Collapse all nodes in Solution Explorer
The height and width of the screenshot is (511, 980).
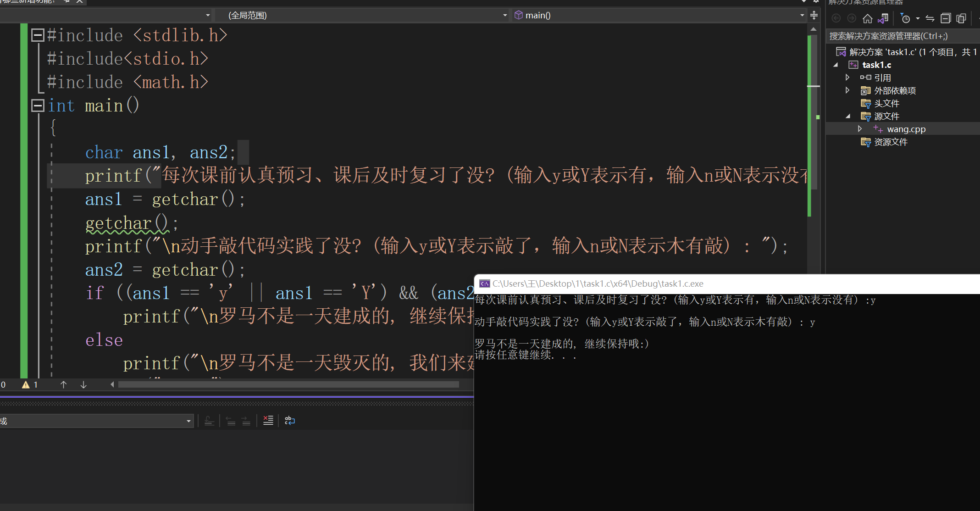click(x=946, y=18)
